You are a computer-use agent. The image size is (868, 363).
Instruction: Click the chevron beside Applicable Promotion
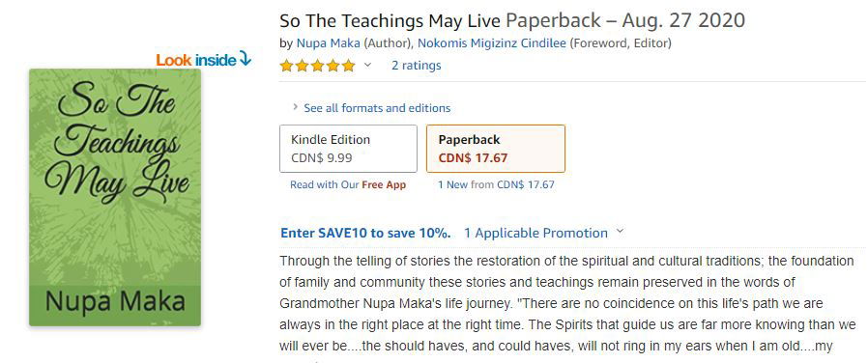coord(620,232)
